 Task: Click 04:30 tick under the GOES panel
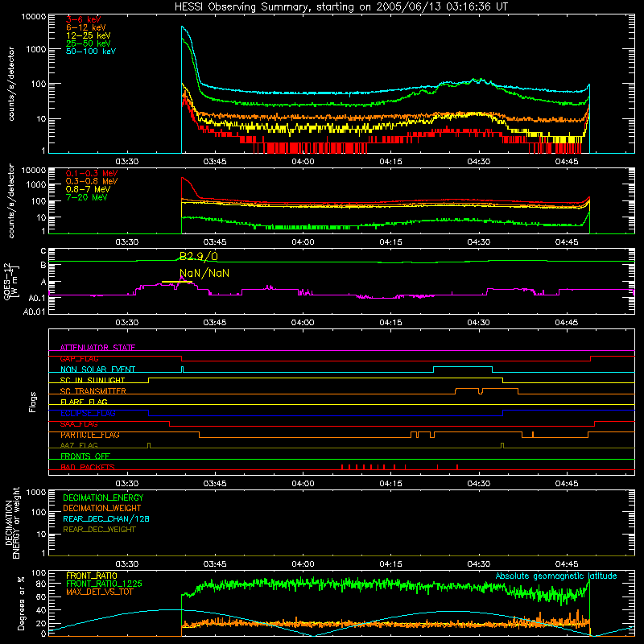coord(479,323)
